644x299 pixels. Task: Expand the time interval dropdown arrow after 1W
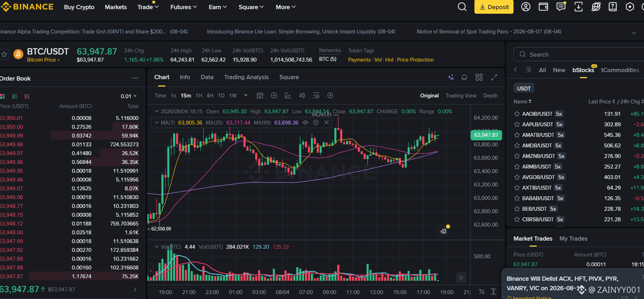coord(246,95)
